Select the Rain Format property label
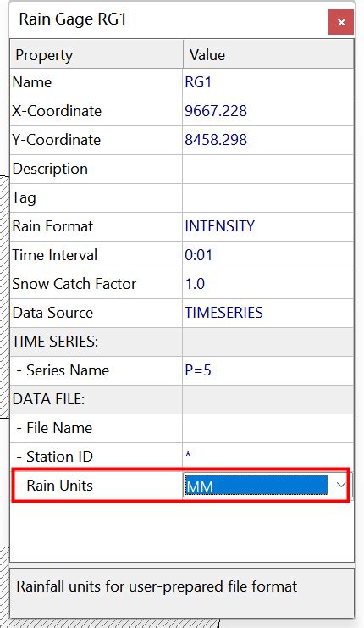 point(52,226)
